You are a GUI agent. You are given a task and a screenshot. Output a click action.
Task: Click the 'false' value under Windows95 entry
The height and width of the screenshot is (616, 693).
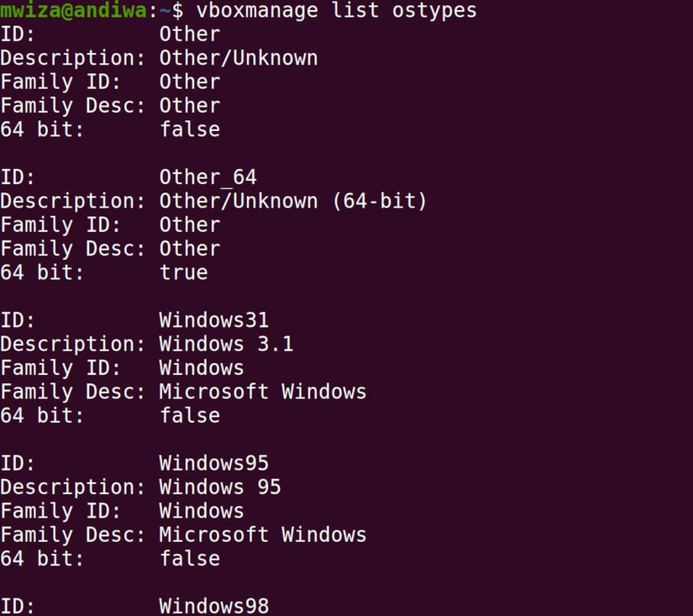click(190, 559)
